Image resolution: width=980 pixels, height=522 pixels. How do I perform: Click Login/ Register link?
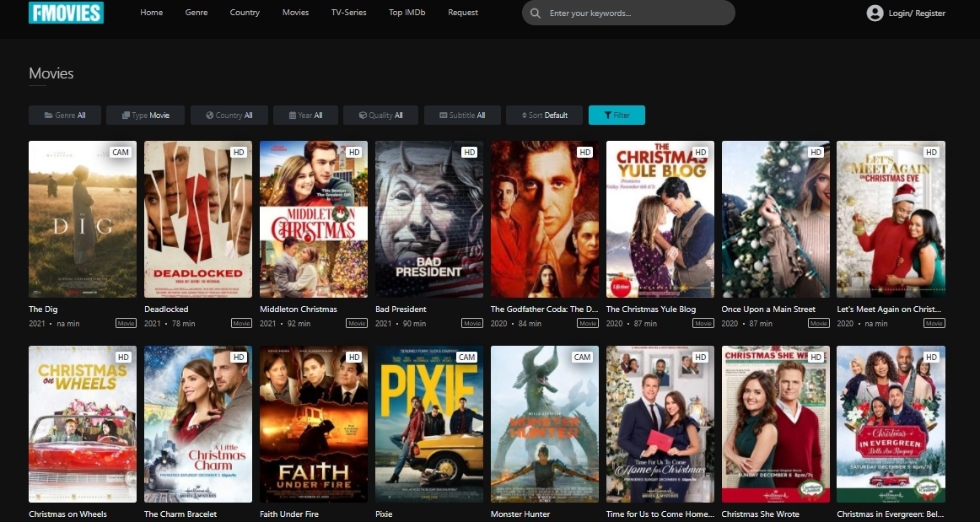pos(917,13)
